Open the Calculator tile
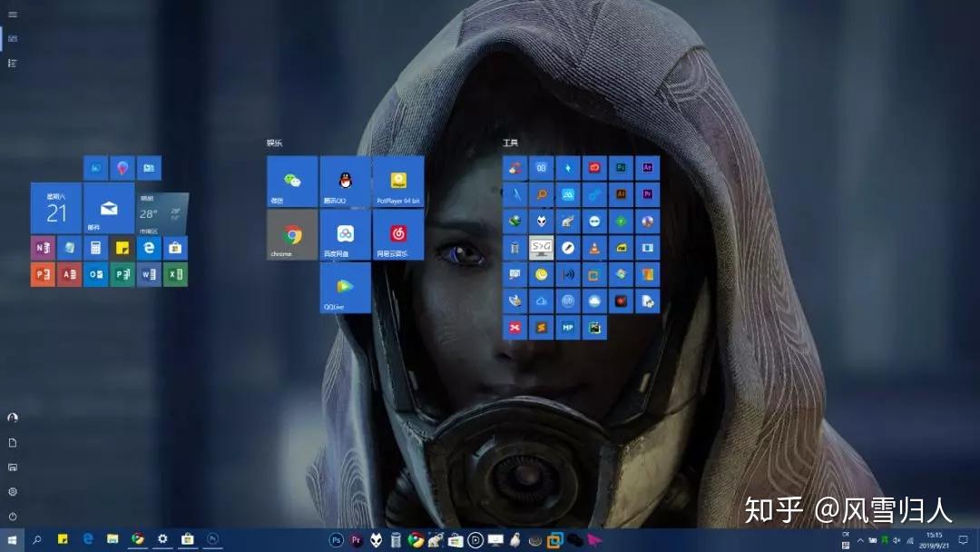 95,248
